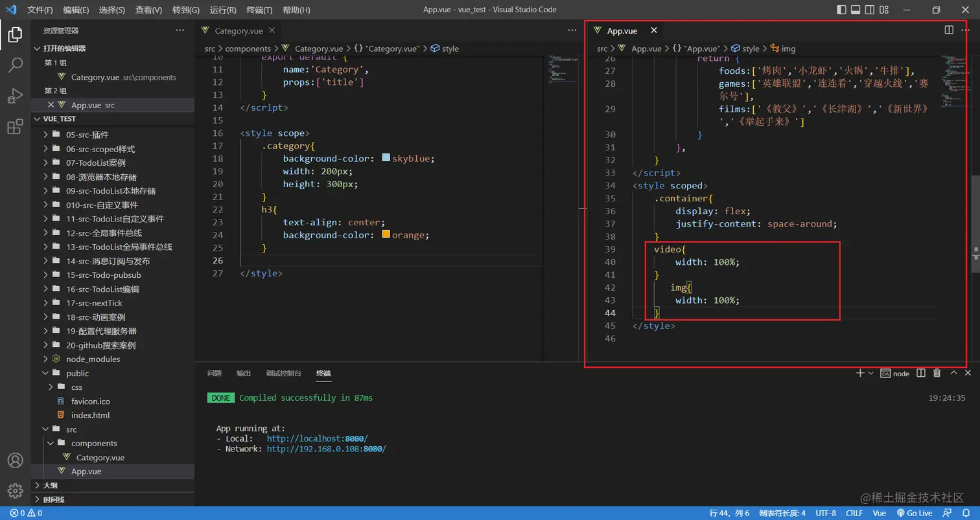
Task: Open the Search view in activity bar
Action: (15, 65)
